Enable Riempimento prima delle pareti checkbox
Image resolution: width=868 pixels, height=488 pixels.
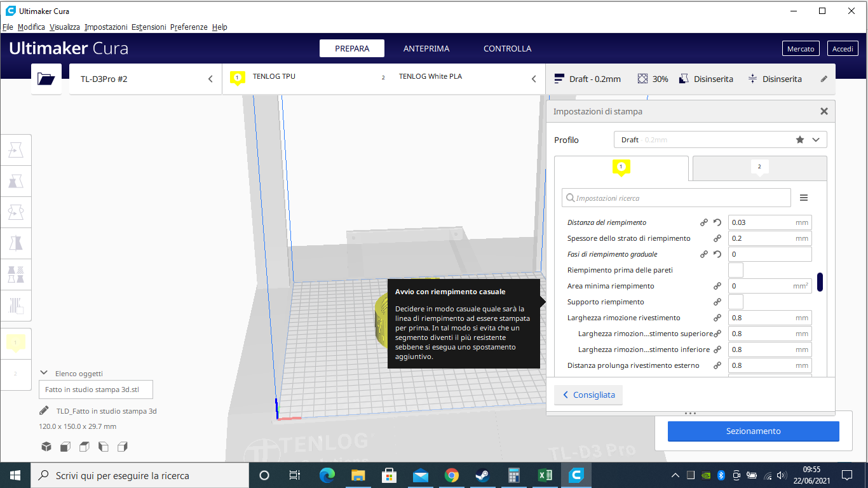736,270
